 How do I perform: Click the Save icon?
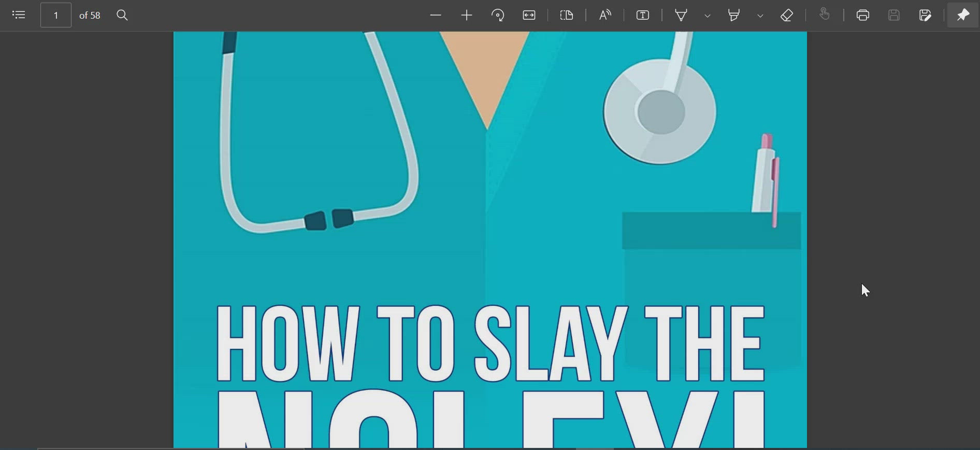[894, 15]
